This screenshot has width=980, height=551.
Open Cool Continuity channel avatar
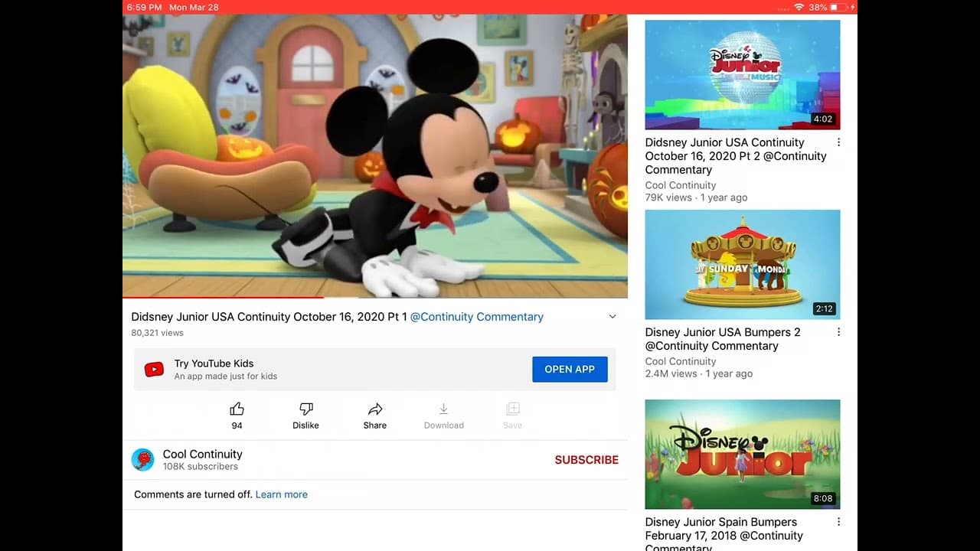click(x=143, y=459)
